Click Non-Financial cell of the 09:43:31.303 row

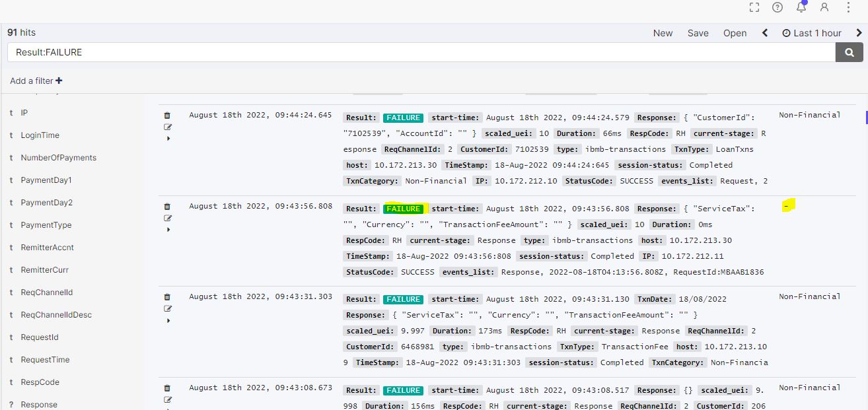coord(810,296)
